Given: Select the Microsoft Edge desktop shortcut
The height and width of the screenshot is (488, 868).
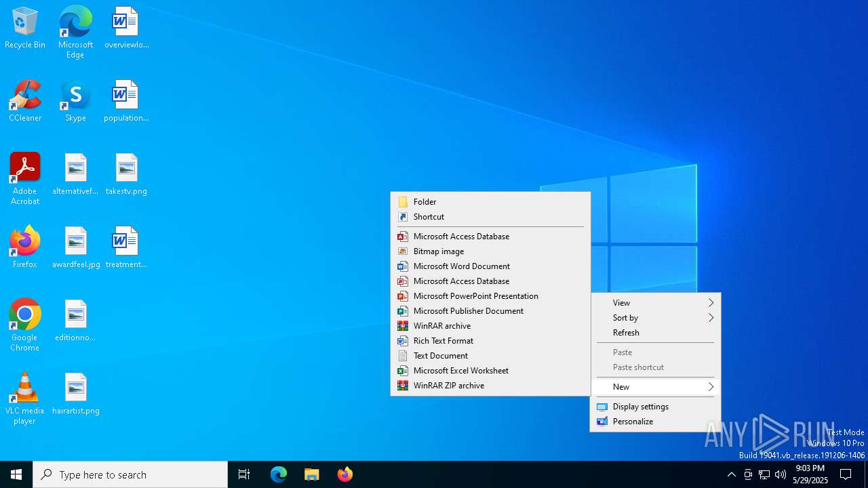Looking at the screenshot, I should pyautogui.click(x=75, y=32).
